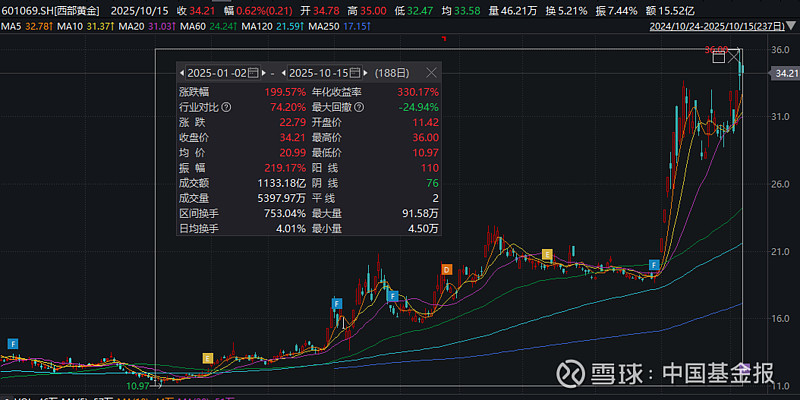Open the yellow E marker near the 10.97 low

pyautogui.click(x=207, y=358)
